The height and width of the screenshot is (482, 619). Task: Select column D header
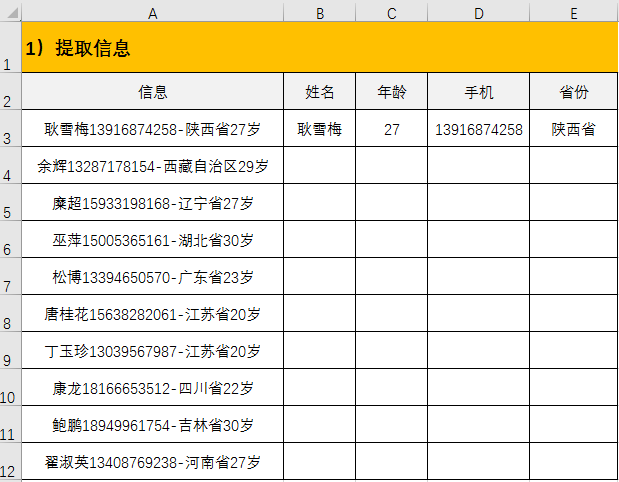click(x=478, y=13)
